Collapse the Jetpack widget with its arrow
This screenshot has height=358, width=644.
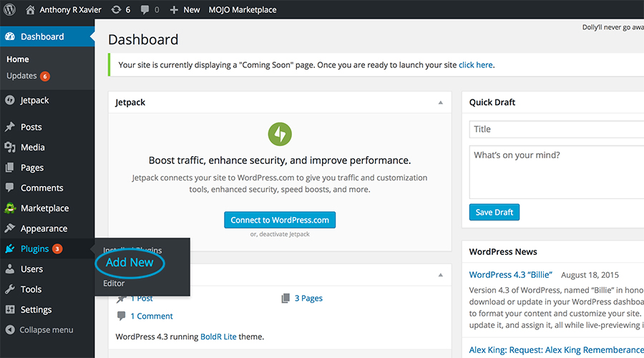[x=440, y=102]
